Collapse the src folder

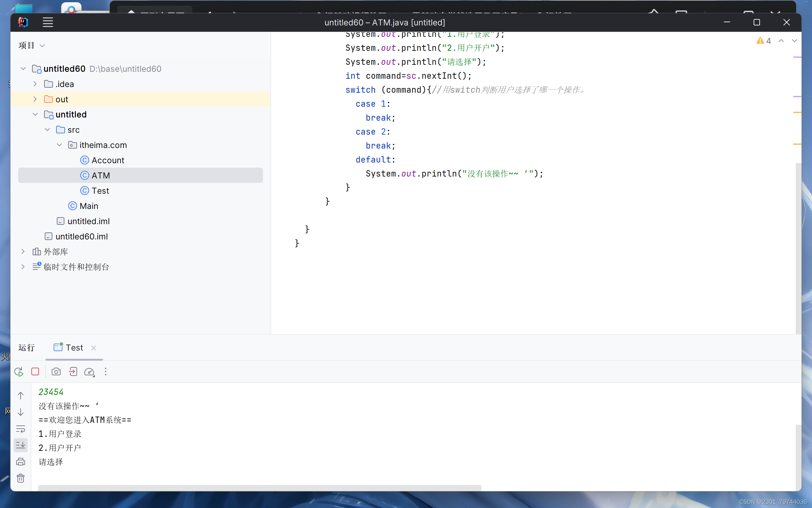coord(47,129)
